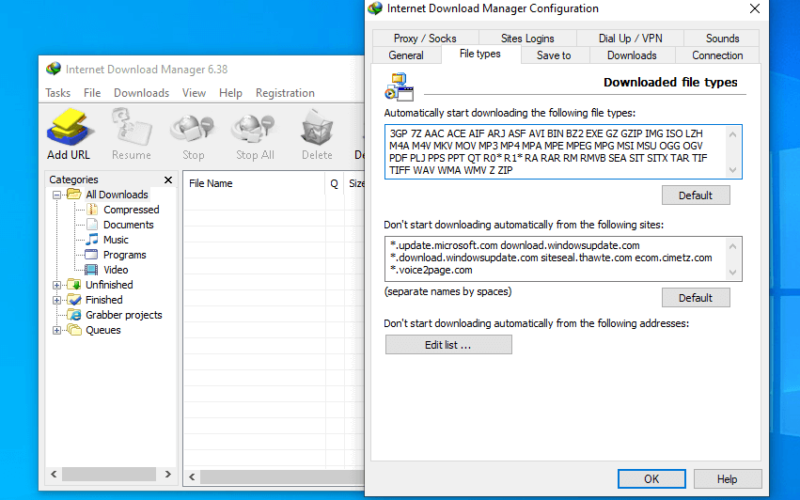Open the Help menu

coord(231,93)
